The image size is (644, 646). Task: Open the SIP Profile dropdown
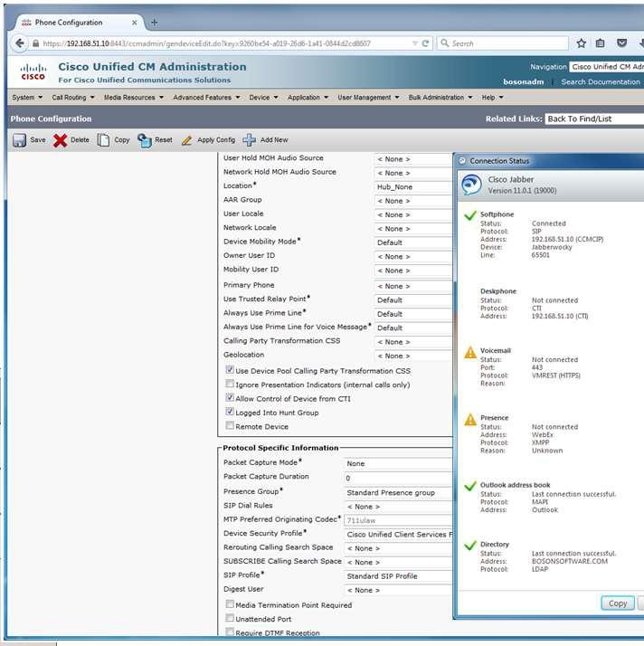tap(398, 576)
